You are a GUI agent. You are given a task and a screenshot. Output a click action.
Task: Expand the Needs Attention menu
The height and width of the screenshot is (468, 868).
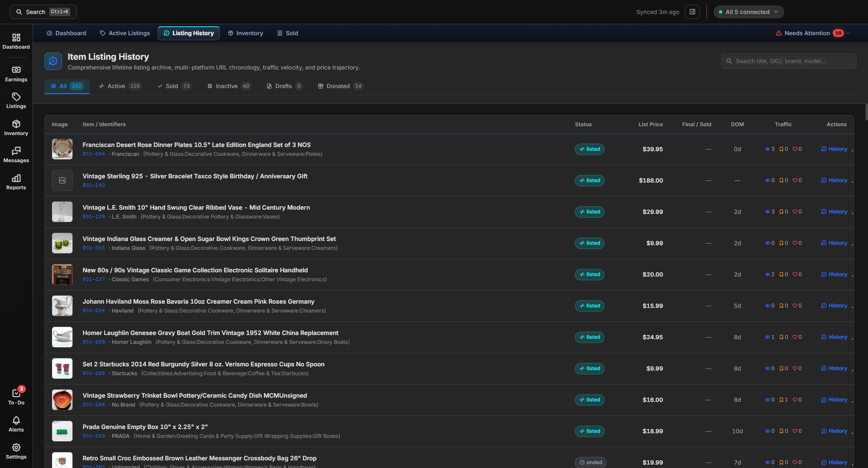[x=813, y=33]
